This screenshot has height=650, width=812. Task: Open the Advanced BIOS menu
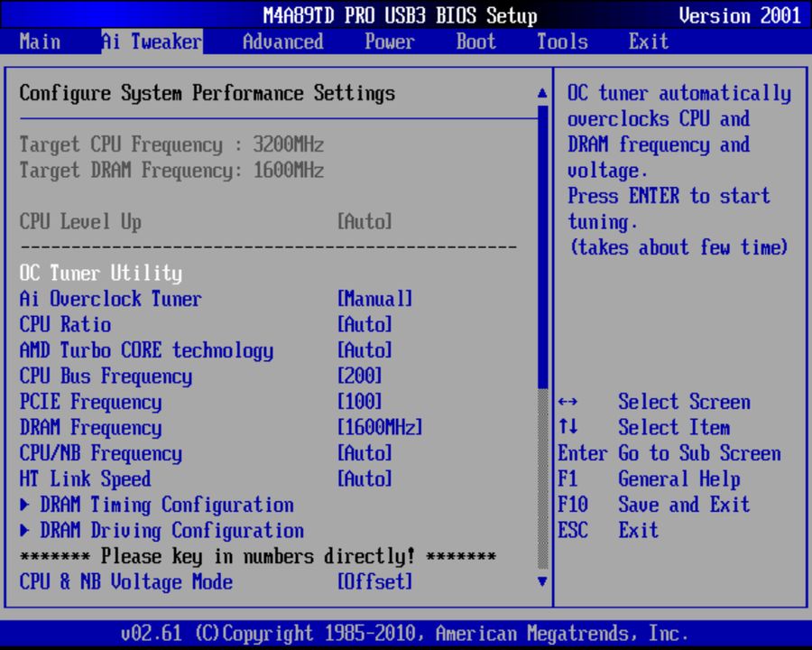coord(281,42)
